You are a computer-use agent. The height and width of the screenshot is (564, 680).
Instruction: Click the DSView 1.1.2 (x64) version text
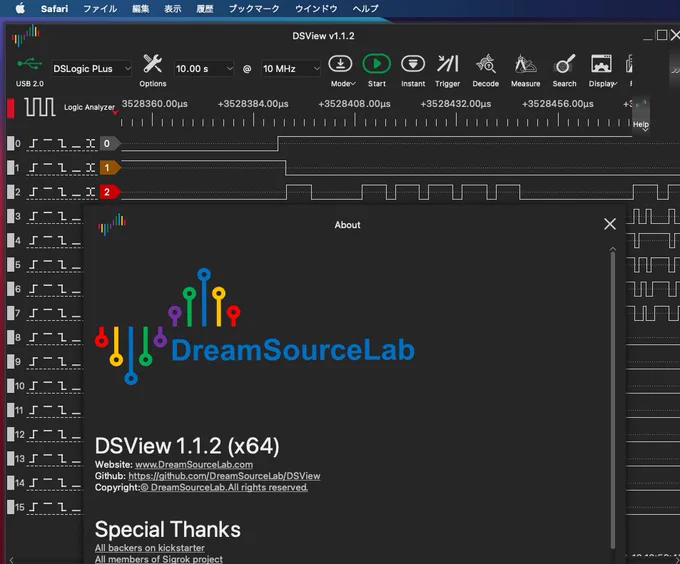click(187, 446)
